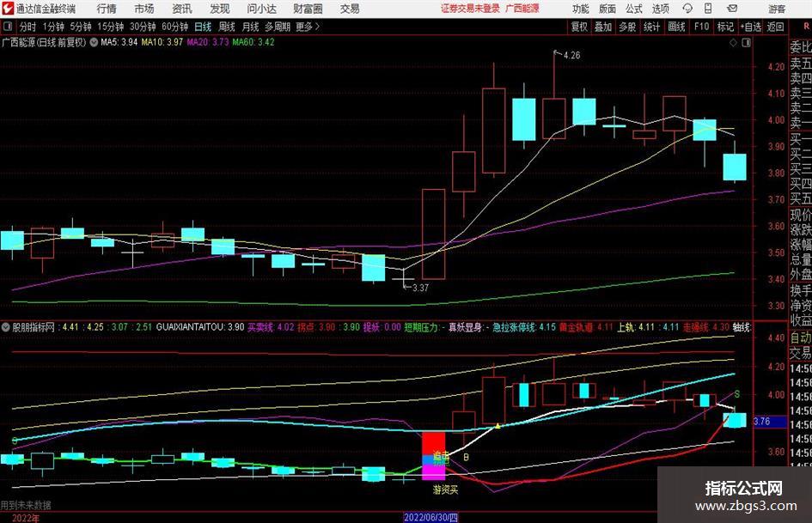Click the red R icon at top right
The height and width of the screenshot is (523, 812).
(806, 27)
